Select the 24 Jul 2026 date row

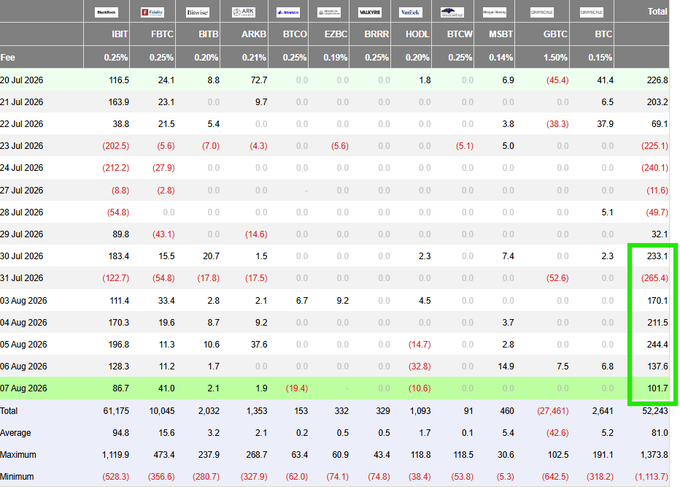click(334, 168)
